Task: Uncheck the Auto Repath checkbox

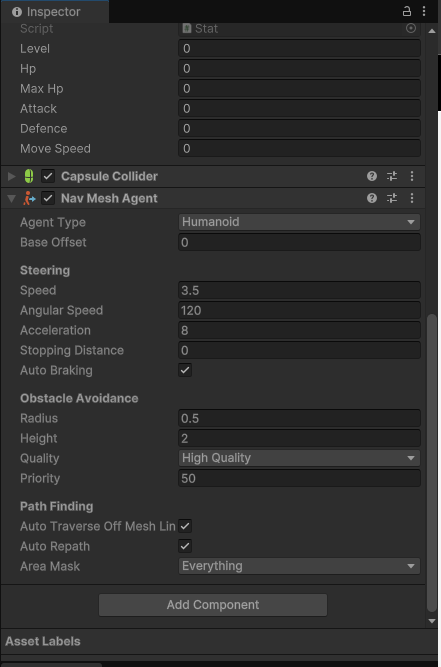Action: click(185, 546)
